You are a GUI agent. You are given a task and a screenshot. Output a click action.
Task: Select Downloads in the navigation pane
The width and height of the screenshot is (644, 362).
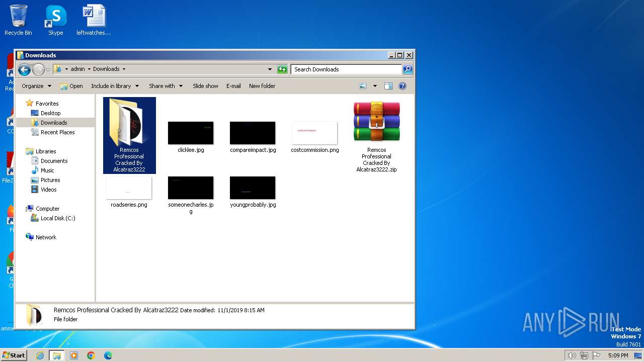[54, 123]
